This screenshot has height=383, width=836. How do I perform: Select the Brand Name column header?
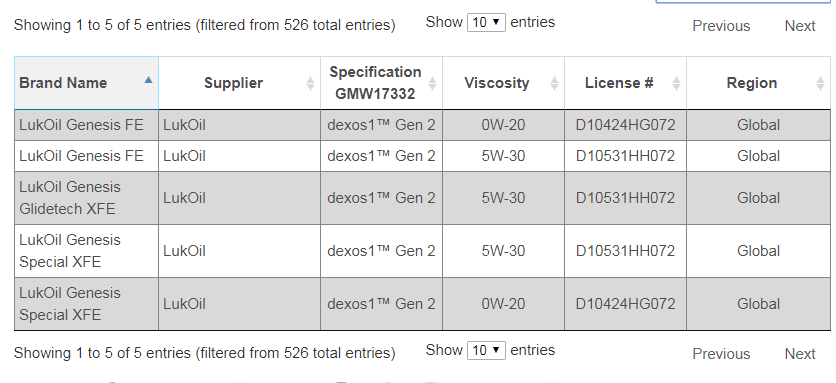tap(86, 83)
